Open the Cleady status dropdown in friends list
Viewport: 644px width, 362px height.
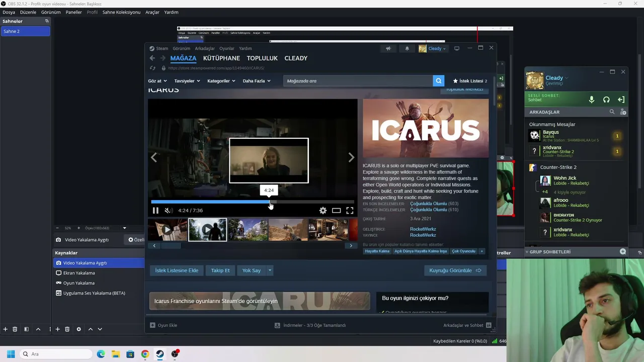click(x=567, y=78)
